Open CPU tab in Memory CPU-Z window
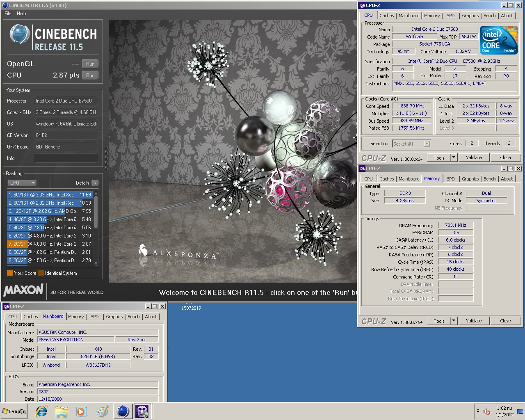This screenshot has height=420, width=525. (x=368, y=179)
